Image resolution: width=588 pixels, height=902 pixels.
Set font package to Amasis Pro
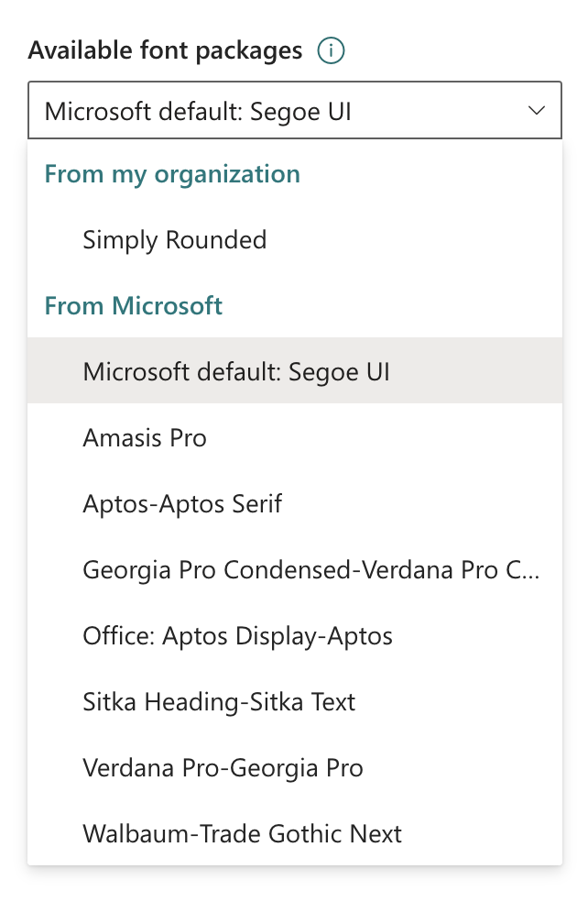[x=145, y=438]
